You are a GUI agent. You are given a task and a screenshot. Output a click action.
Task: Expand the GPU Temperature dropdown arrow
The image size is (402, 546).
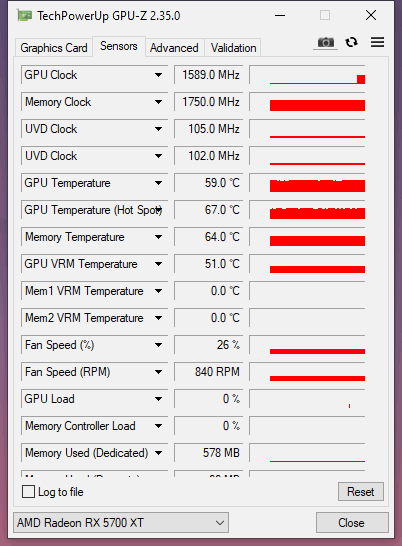coord(158,183)
